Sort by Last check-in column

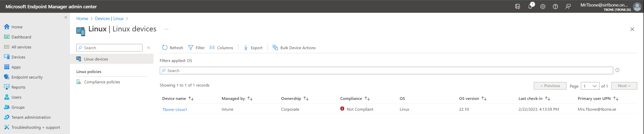[547, 99]
